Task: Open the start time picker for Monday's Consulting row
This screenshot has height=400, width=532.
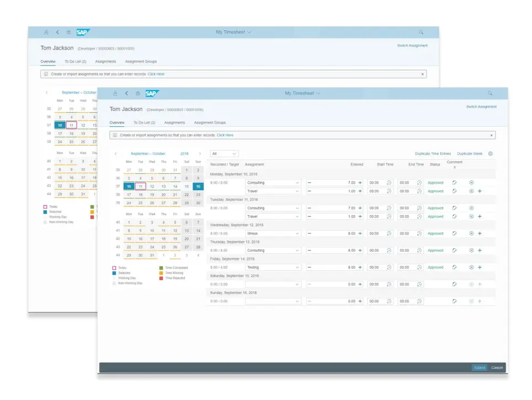Action: tap(389, 183)
